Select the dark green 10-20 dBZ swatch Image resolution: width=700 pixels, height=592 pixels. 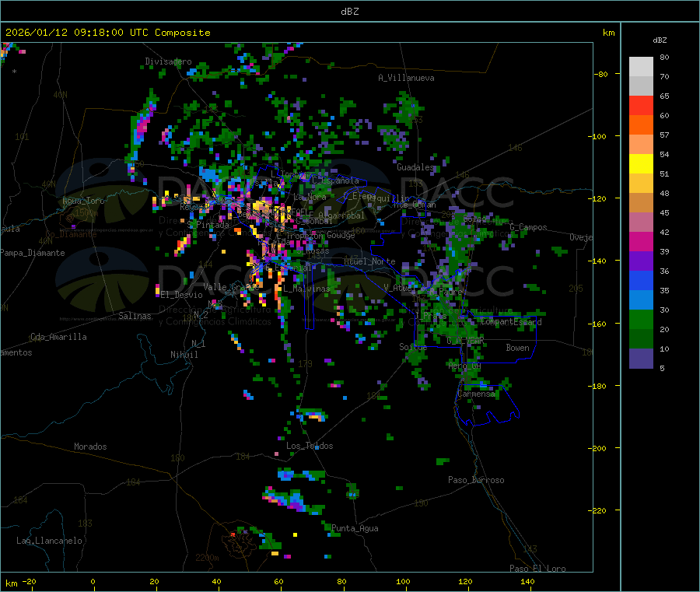coord(641,339)
